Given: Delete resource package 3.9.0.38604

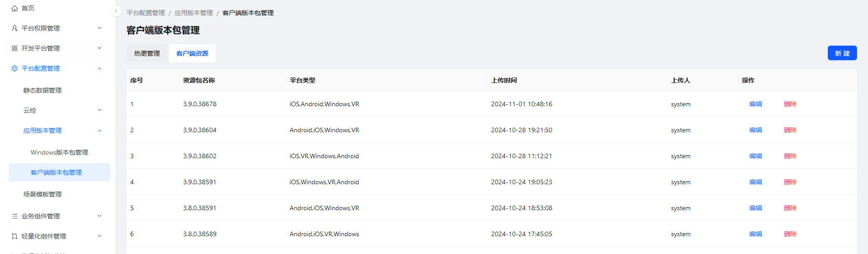Looking at the screenshot, I should 790,130.
